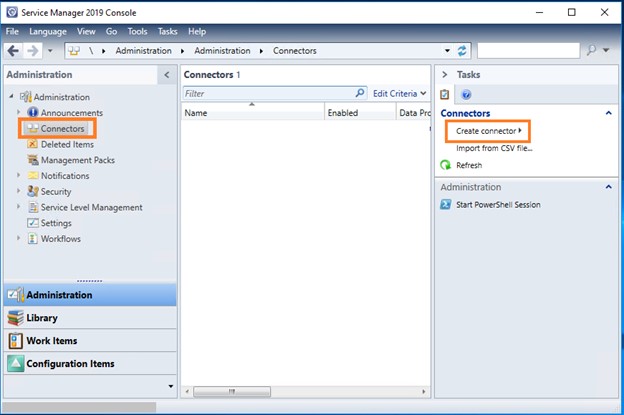The image size is (624, 415).
Task: Click the Back navigation arrow
Action: coord(13,51)
